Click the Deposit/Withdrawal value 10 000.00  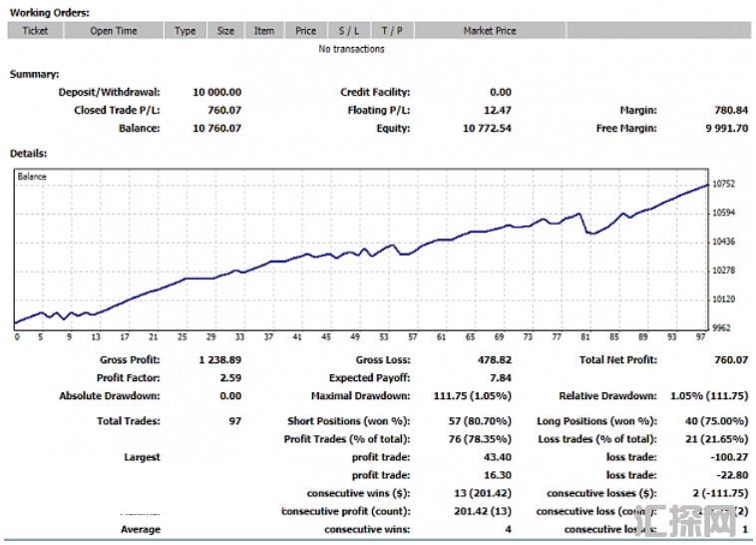216,93
